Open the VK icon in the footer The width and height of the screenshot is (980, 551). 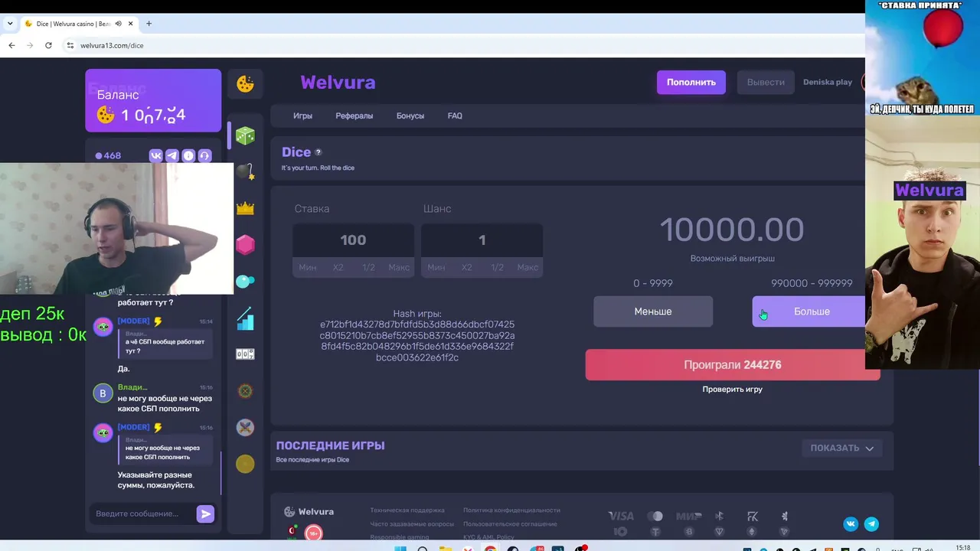point(851,524)
